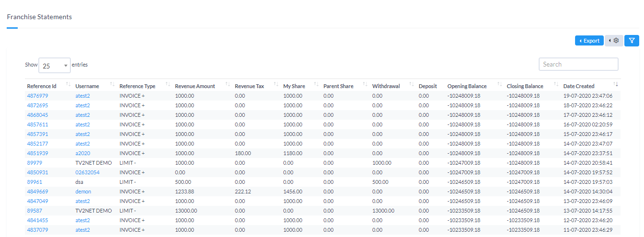Open the gear settings button
Viewport: 644px width, 237px height.
(x=614, y=41)
